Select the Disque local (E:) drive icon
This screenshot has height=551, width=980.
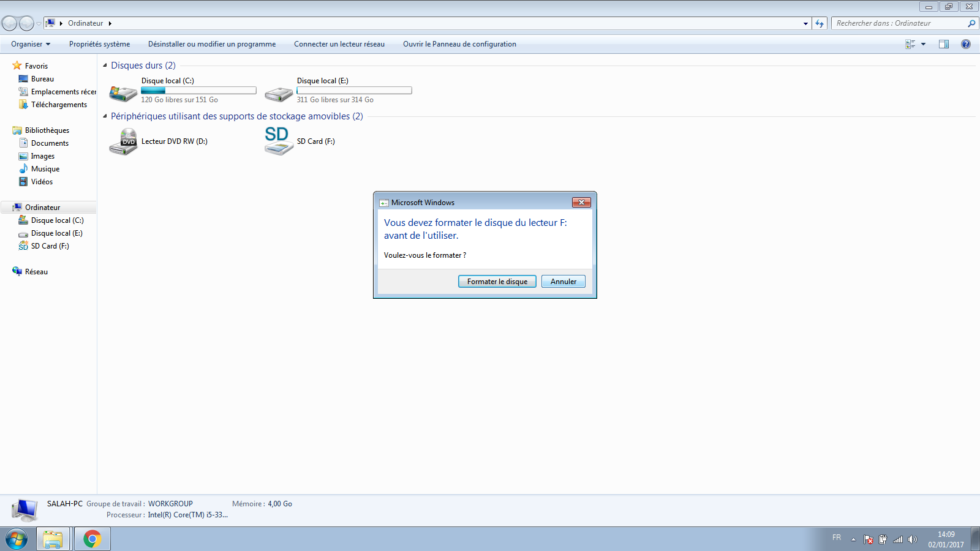279,94
